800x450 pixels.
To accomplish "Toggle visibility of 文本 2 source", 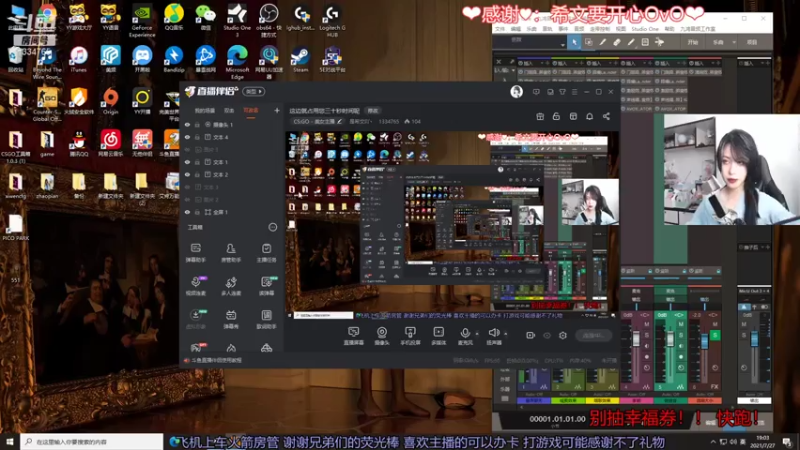I will pos(187,174).
